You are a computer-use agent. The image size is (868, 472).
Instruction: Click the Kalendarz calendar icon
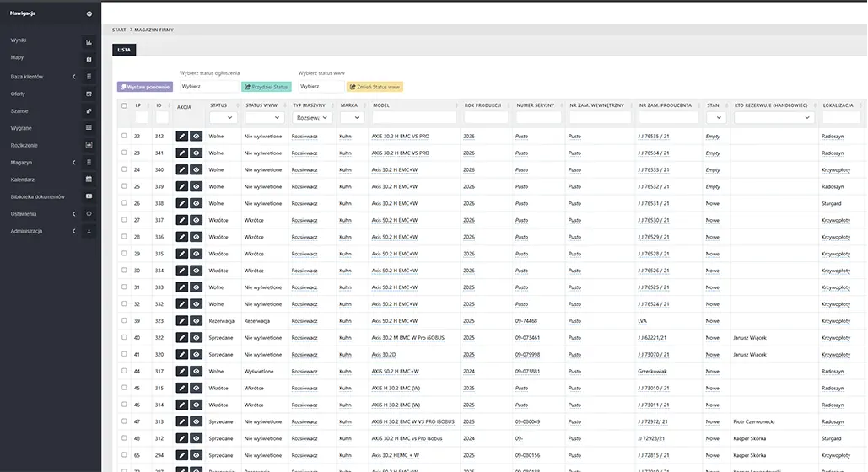(x=89, y=180)
